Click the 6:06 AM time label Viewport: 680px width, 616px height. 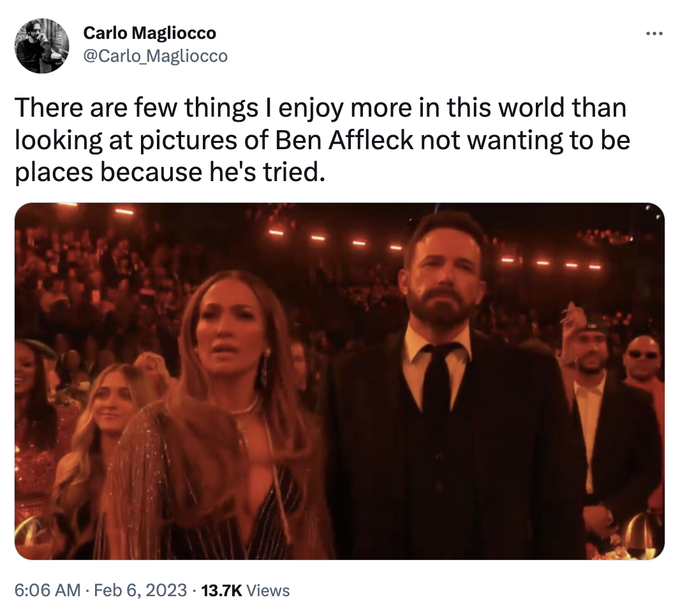pos(37,591)
